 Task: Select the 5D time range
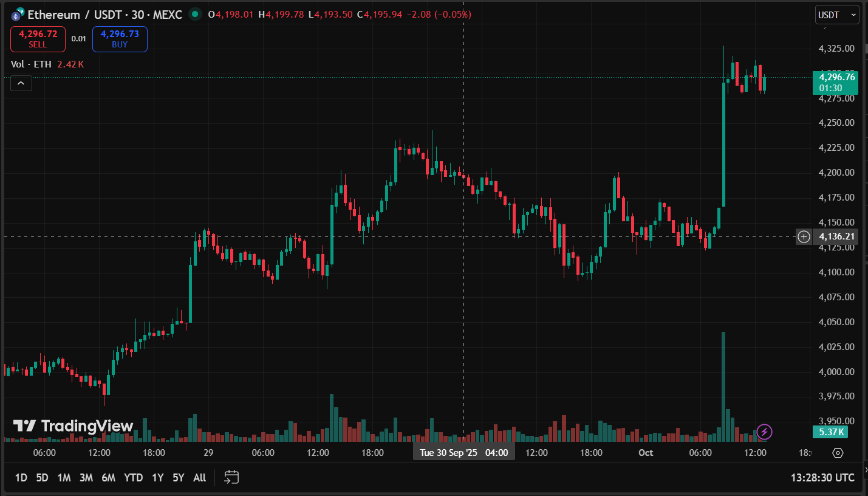[42, 478]
